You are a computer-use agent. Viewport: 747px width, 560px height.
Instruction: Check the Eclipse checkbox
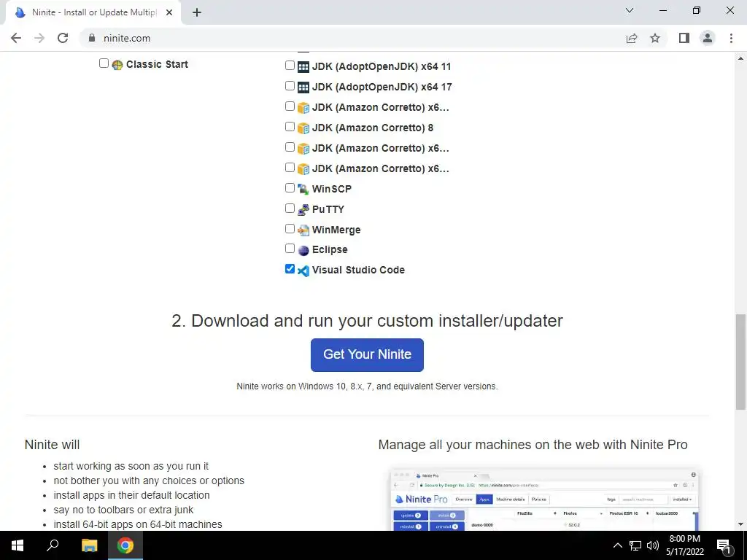coord(290,249)
